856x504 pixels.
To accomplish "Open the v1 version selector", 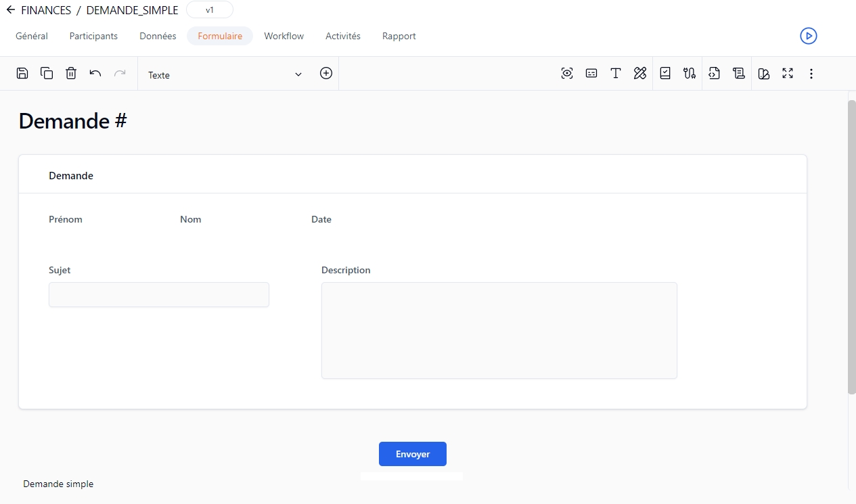I will coord(210,10).
